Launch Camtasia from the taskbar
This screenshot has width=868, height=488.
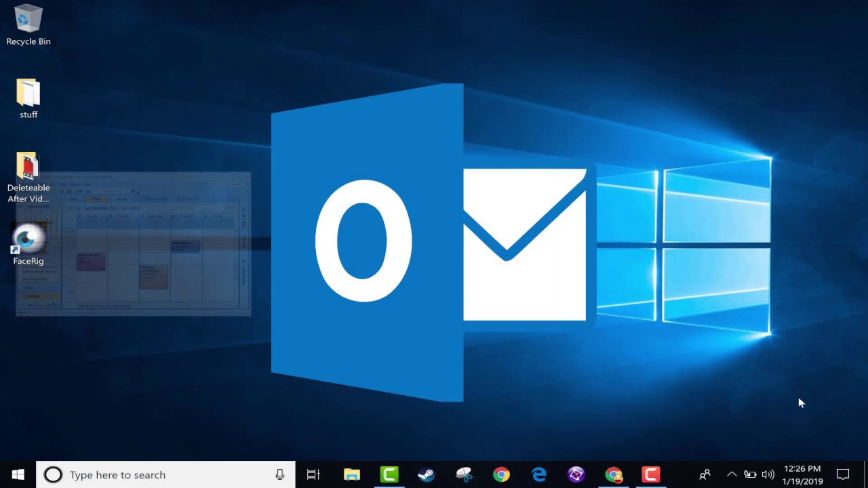tap(389, 474)
